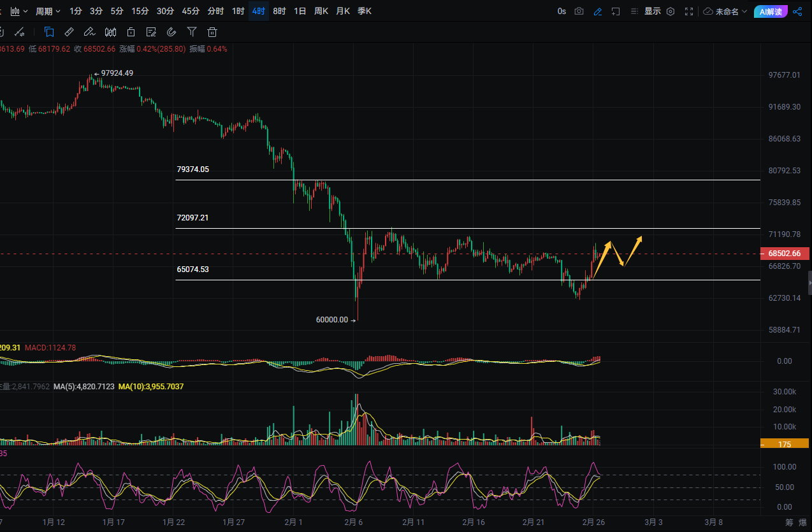The image size is (812, 532).
Task: Click the hexagon settings icon
Action: pos(670,11)
